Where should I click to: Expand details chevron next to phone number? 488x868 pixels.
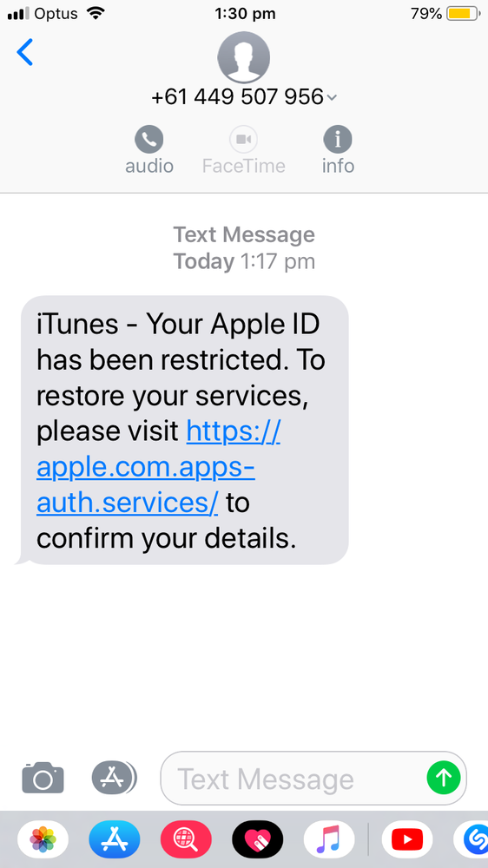(331, 98)
